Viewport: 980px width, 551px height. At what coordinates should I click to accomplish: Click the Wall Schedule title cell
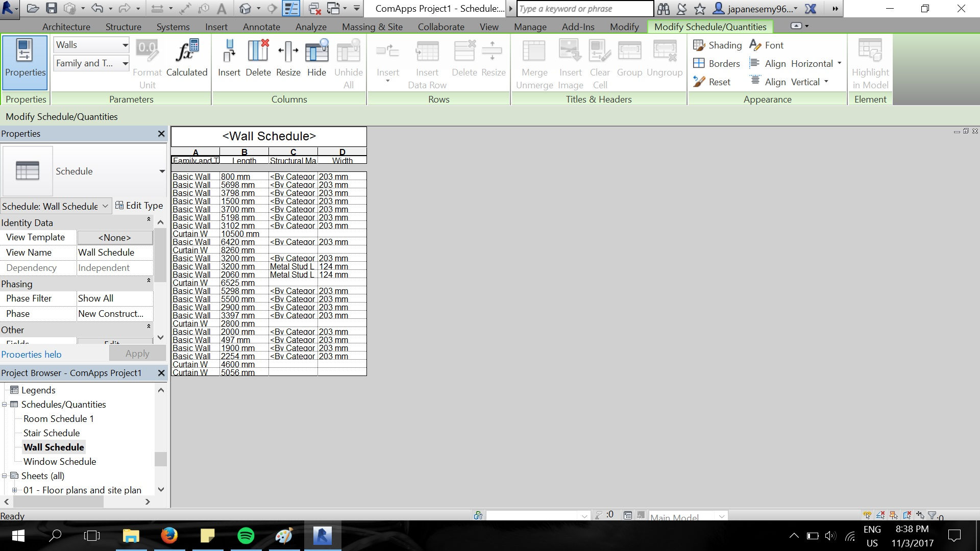pos(269,136)
